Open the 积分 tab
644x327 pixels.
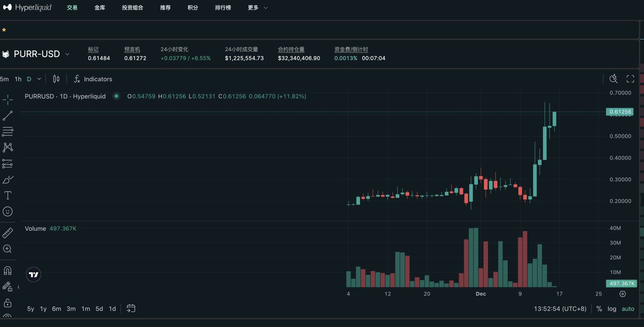(x=193, y=8)
